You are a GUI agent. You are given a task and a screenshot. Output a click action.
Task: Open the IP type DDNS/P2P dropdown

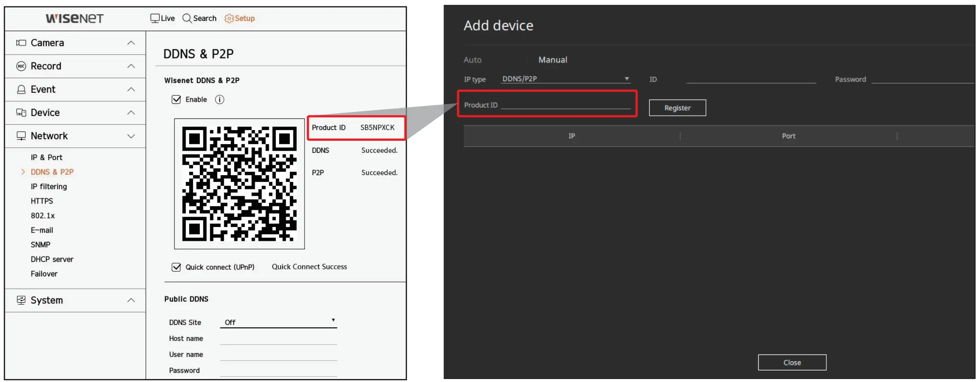(565, 79)
